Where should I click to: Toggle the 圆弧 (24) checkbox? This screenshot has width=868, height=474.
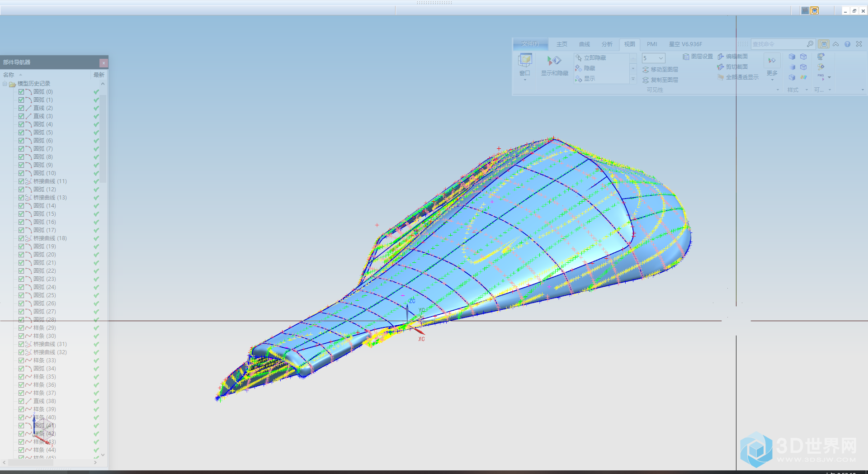[x=21, y=287]
